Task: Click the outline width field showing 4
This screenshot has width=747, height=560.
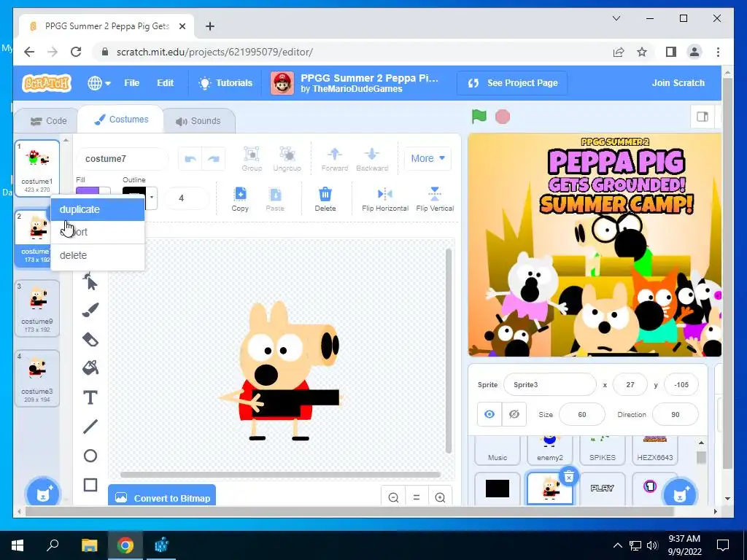Action: coord(187,198)
